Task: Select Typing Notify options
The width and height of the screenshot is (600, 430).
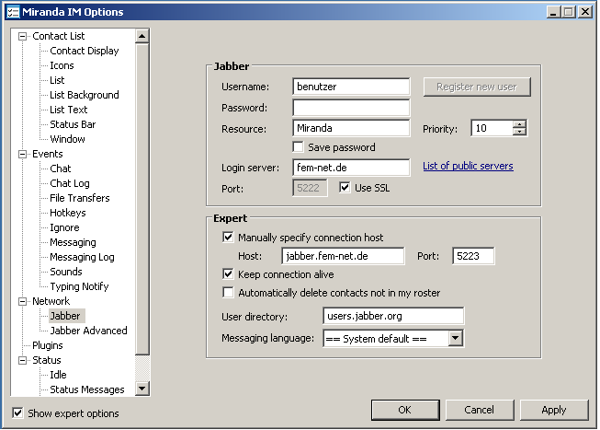Action: coord(79,287)
